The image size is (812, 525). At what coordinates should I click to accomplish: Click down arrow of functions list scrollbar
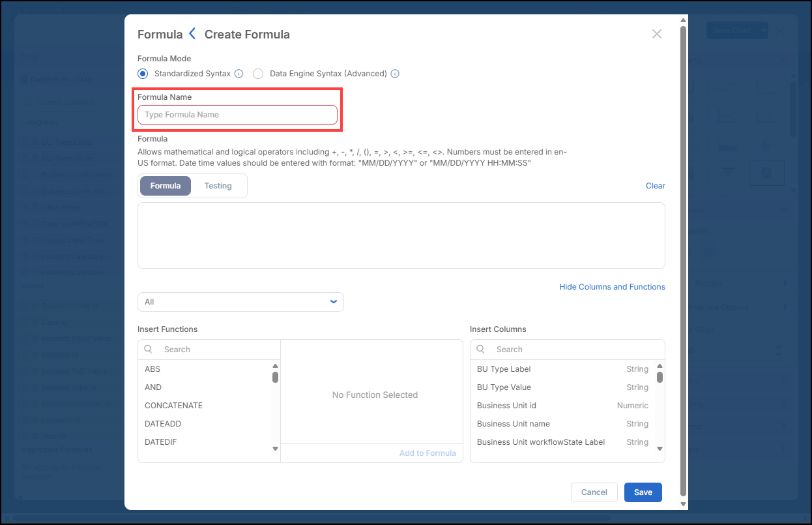pos(275,449)
